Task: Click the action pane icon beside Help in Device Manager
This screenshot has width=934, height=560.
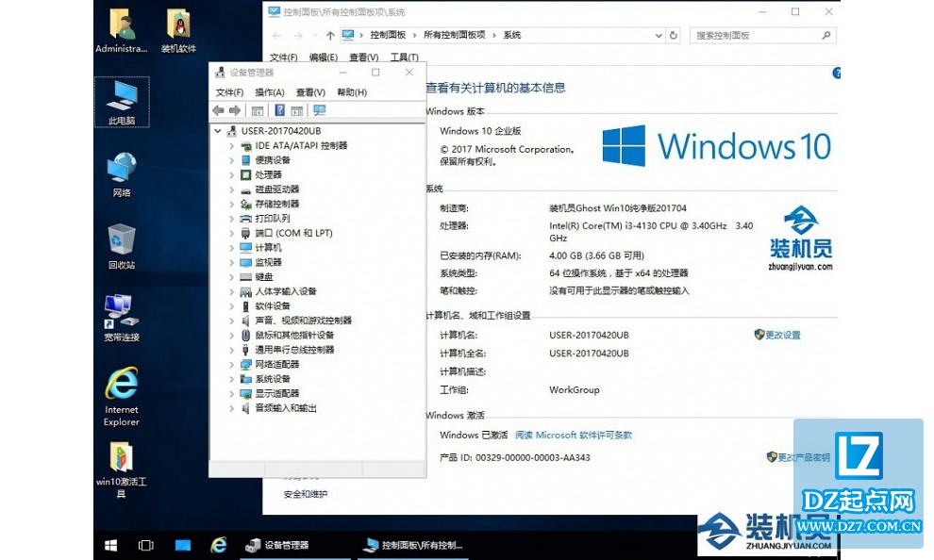Action: point(297,110)
